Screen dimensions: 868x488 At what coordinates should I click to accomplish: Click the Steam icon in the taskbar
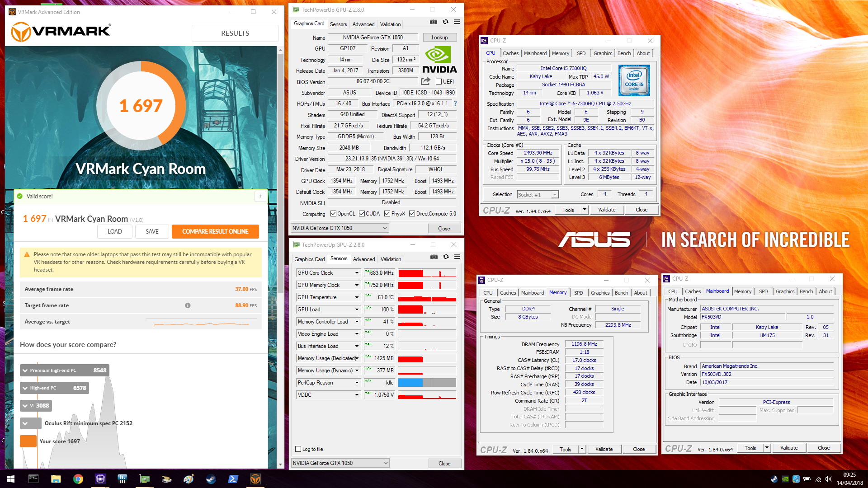coord(211,479)
